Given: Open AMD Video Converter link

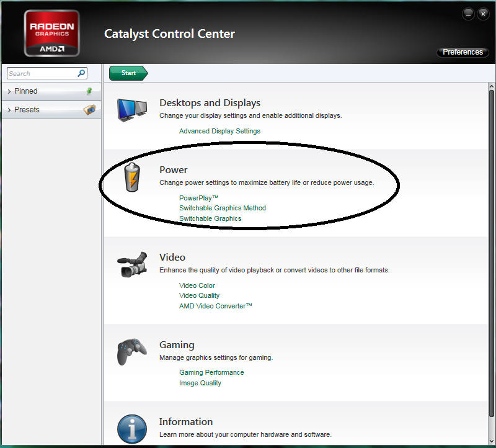Looking at the screenshot, I should [x=215, y=306].
